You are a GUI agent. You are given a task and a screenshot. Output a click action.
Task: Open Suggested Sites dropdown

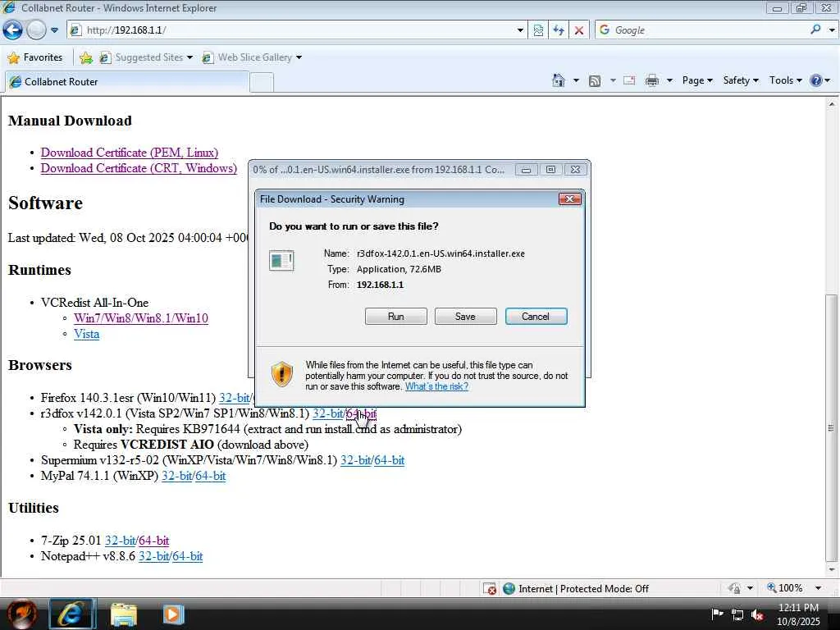(x=146, y=57)
